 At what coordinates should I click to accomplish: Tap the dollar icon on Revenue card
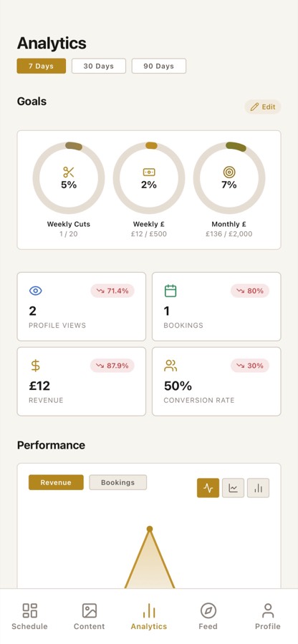tap(36, 366)
